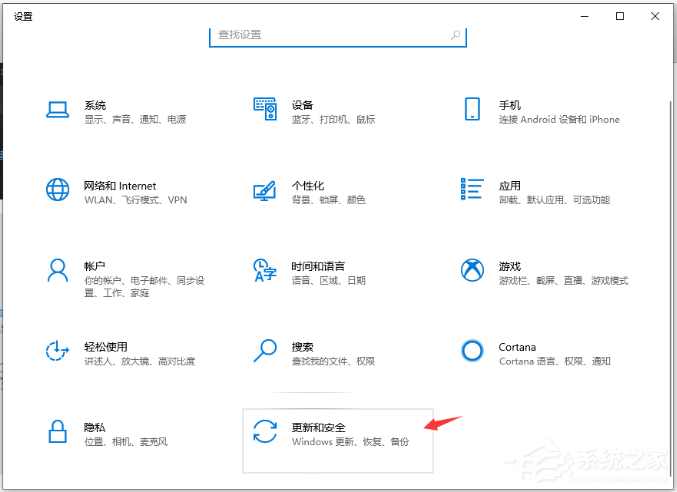Maximize the 设置 window
The height and width of the screenshot is (492, 677).
[620, 16]
